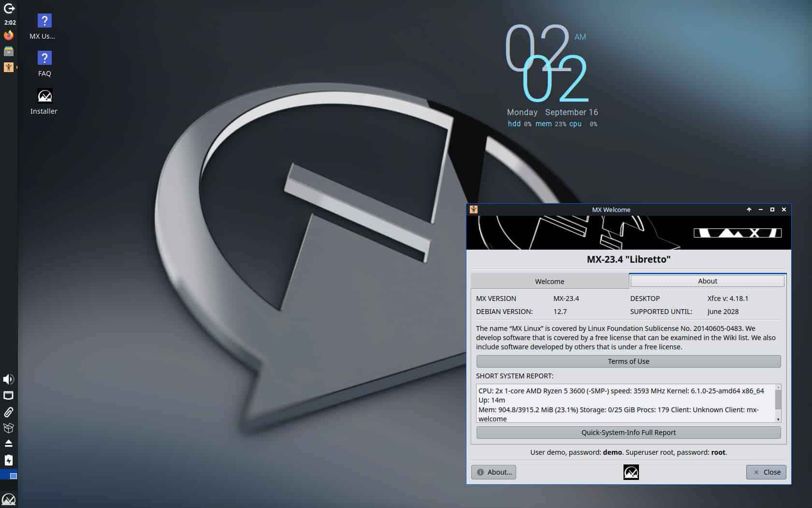Open the power manager battery icon
The width and height of the screenshot is (812, 508).
coord(8,460)
